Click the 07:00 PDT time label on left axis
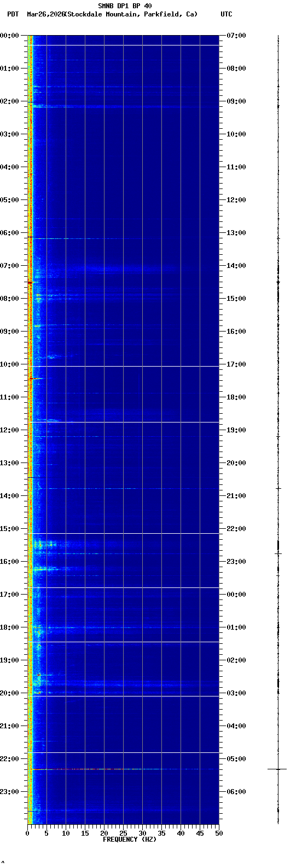The height and width of the screenshot is (868, 302). point(9,265)
